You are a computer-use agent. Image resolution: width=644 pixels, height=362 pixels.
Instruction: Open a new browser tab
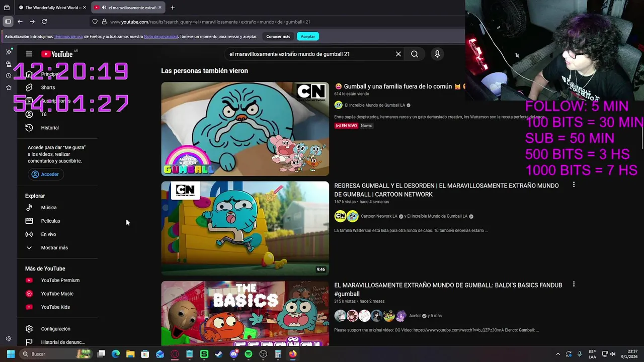173,8
